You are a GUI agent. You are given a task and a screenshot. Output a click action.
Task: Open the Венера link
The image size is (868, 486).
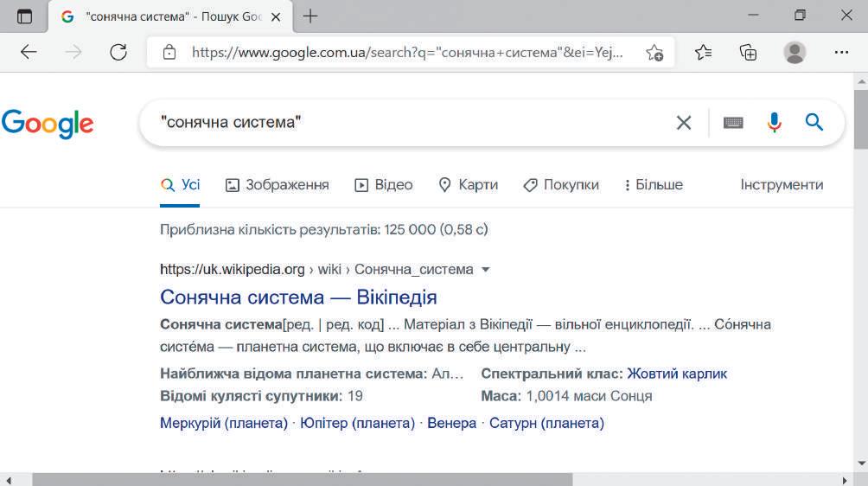pyautogui.click(x=451, y=423)
